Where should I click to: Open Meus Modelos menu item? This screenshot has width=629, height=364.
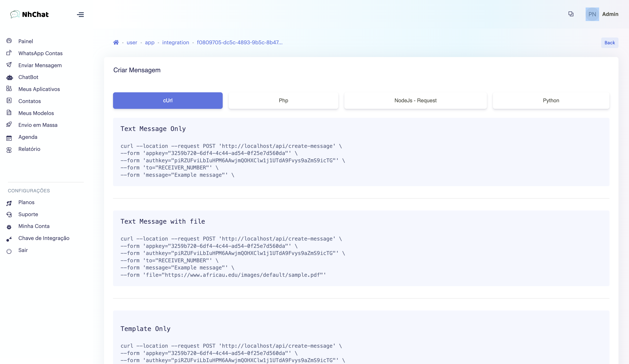(x=36, y=113)
